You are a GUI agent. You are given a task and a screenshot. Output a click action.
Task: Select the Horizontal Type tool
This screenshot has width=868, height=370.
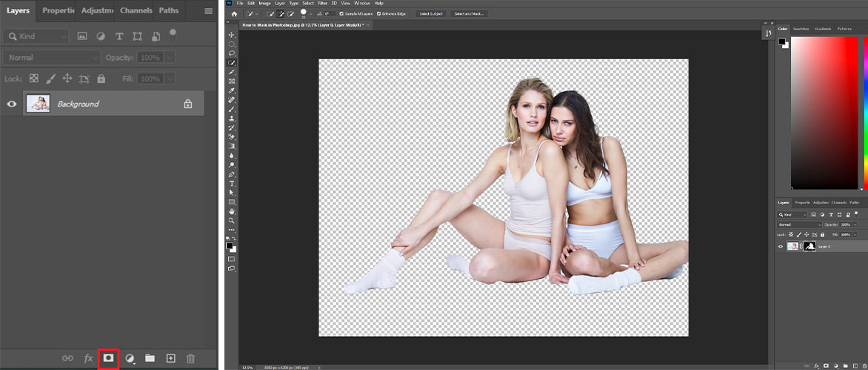tap(232, 183)
